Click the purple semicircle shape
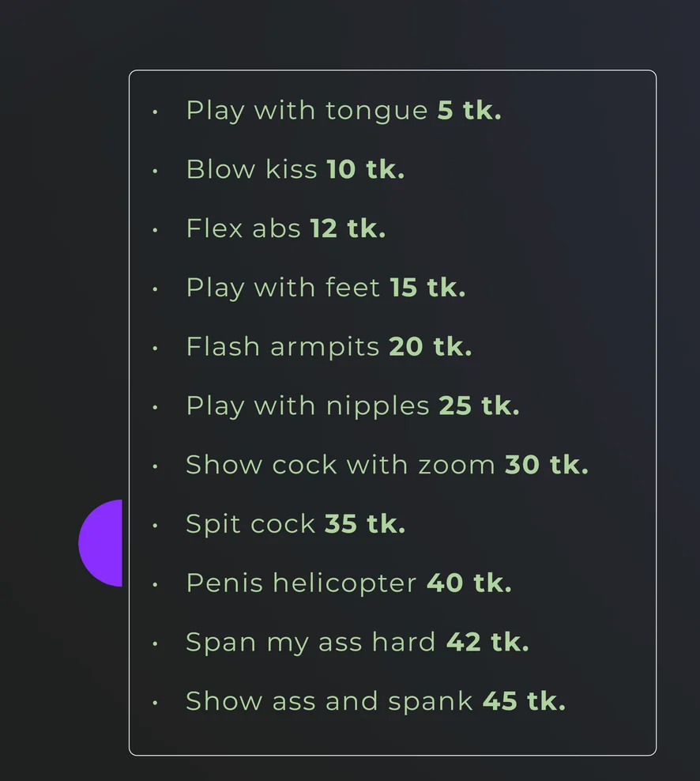This screenshot has height=781, width=700. tap(100, 543)
